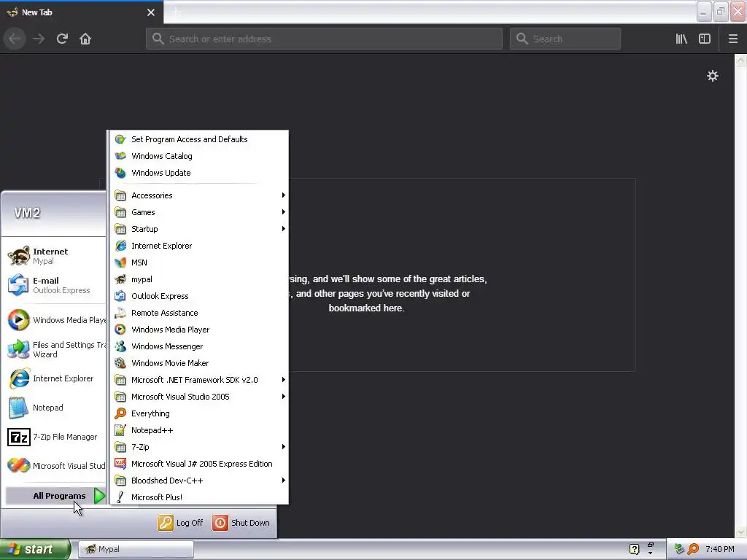Launch Internet Explorer from All Programs list
747x560 pixels.
(199, 246)
